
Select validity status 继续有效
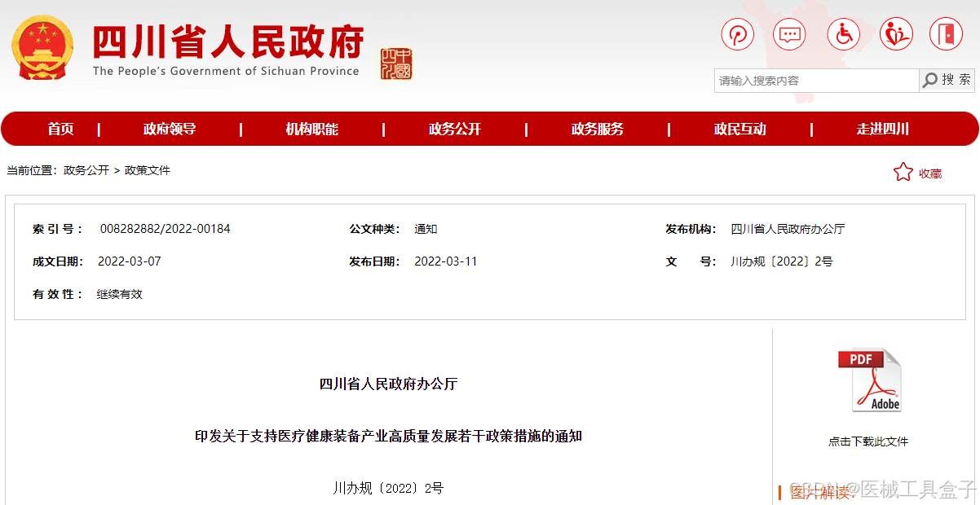click(x=120, y=294)
